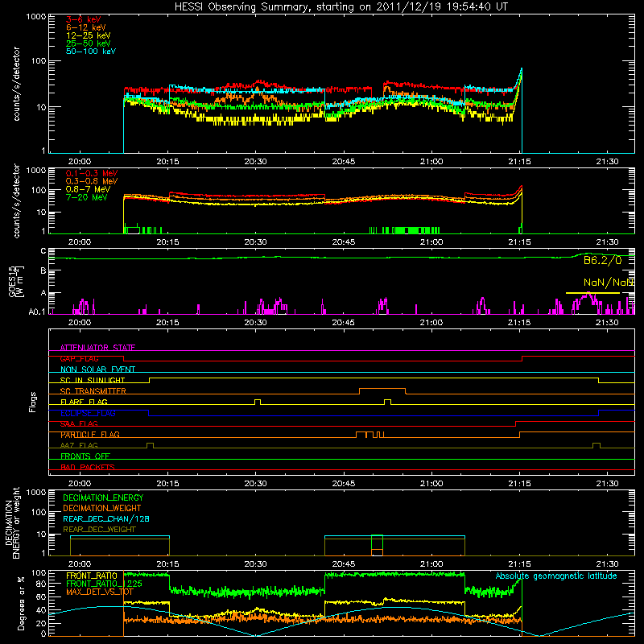
Task: Select the SAA_FLAG label
Action: point(79,423)
